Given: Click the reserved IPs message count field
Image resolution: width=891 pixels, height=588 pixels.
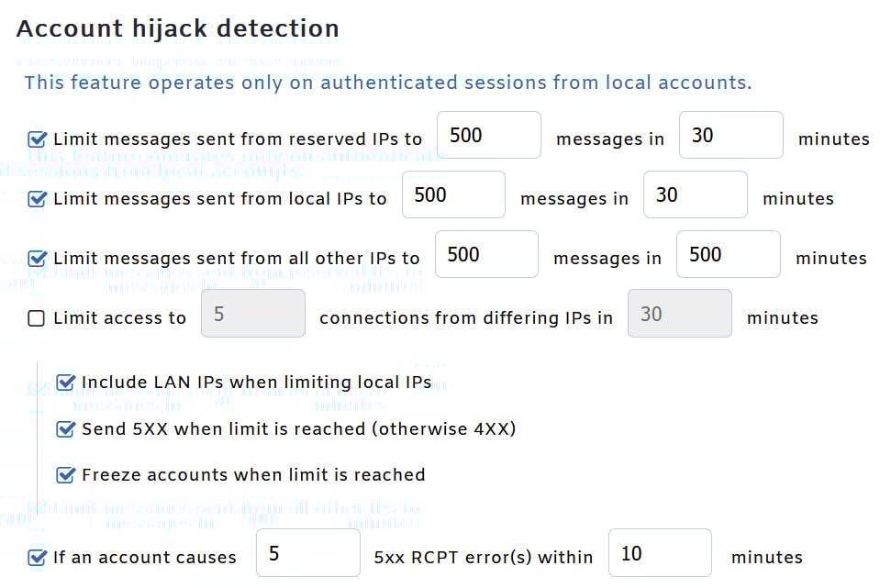Looking at the screenshot, I should click(488, 135).
